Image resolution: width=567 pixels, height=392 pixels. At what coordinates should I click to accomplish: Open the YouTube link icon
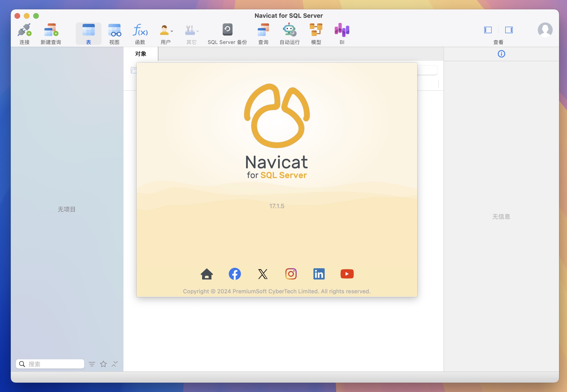pyautogui.click(x=347, y=274)
